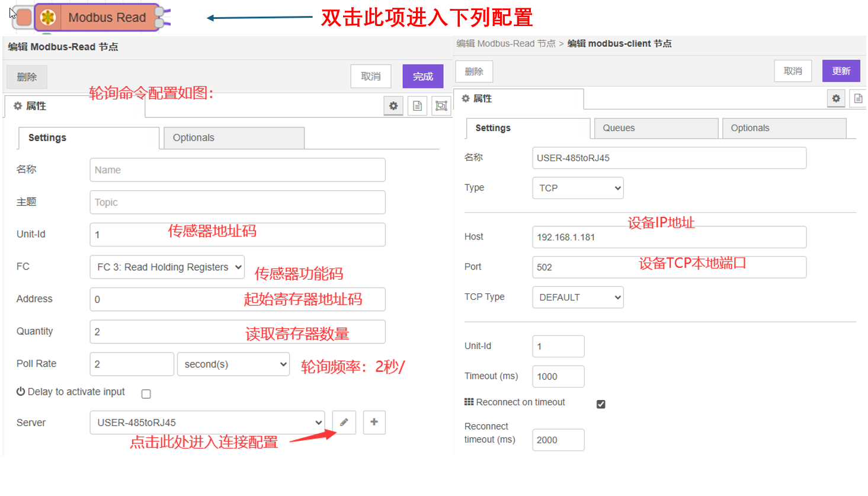Click appearance icon in Modbus-Read properties panel
Viewport: 868px width, 496px height.
(x=441, y=106)
